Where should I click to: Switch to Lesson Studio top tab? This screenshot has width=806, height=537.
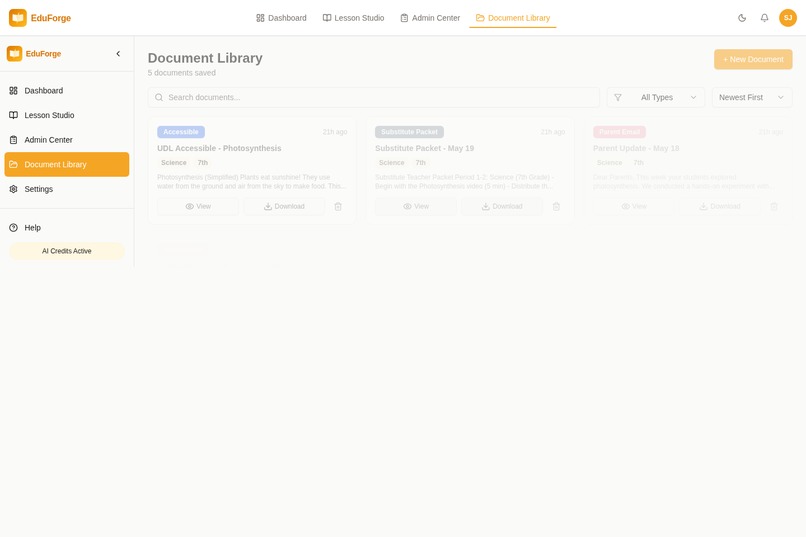coord(353,18)
